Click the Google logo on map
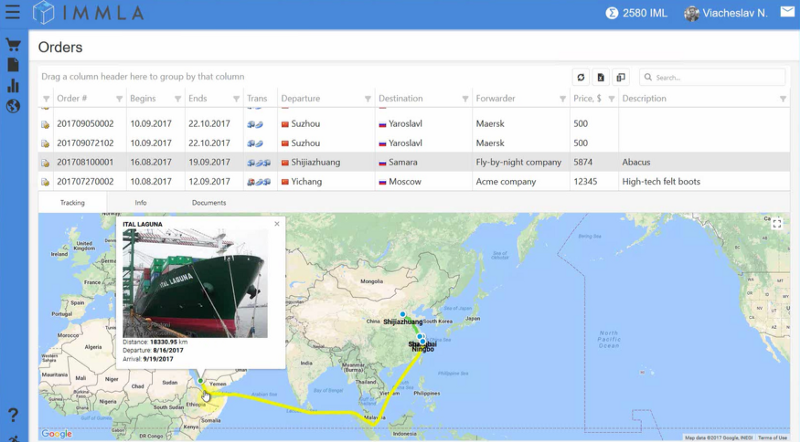 [57, 434]
